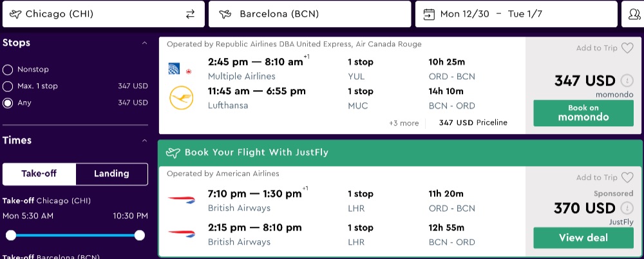Click the heart icon on 370 USD flight

click(x=627, y=177)
